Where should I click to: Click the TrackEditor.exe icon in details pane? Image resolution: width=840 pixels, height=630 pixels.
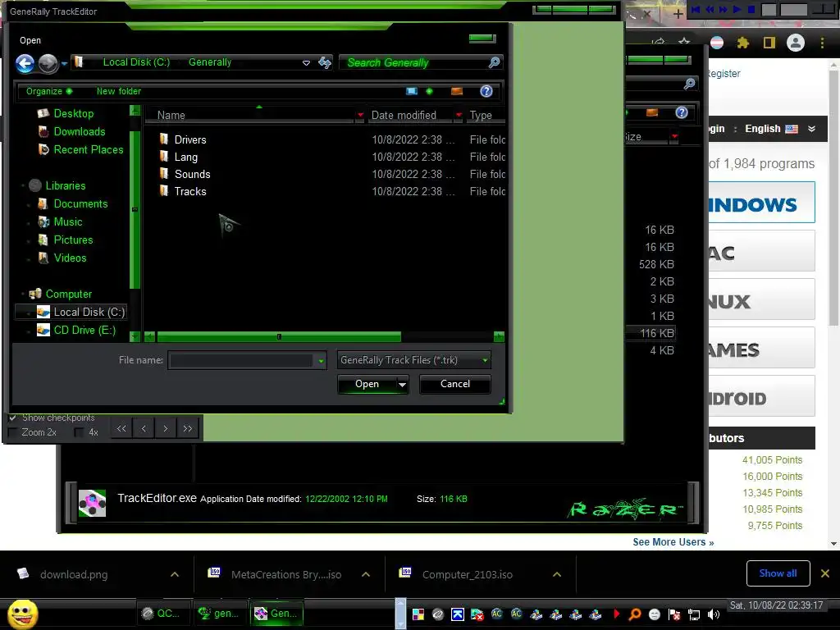(92, 503)
